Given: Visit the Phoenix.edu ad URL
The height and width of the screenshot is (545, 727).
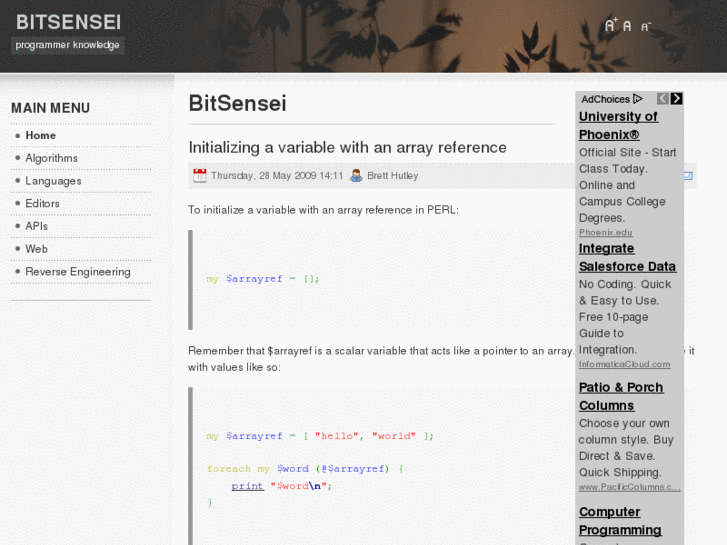Looking at the screenshot, I should pos(606,232).
